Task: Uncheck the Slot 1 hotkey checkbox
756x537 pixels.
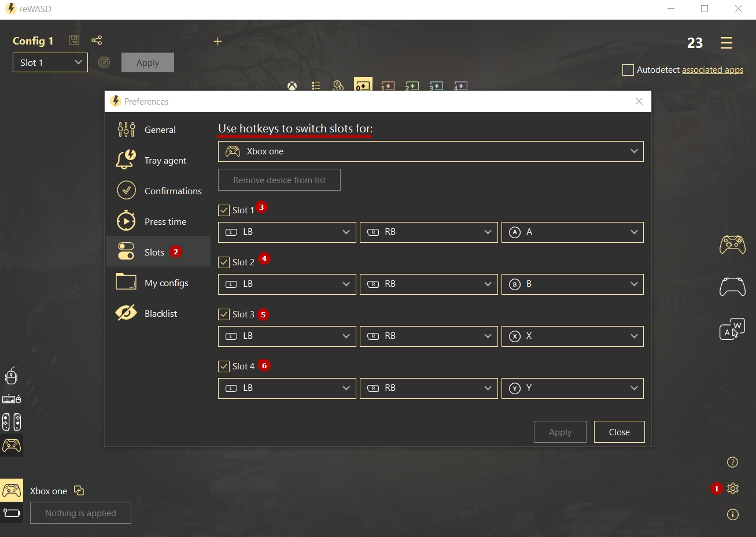Action: (x=224, y=210)
